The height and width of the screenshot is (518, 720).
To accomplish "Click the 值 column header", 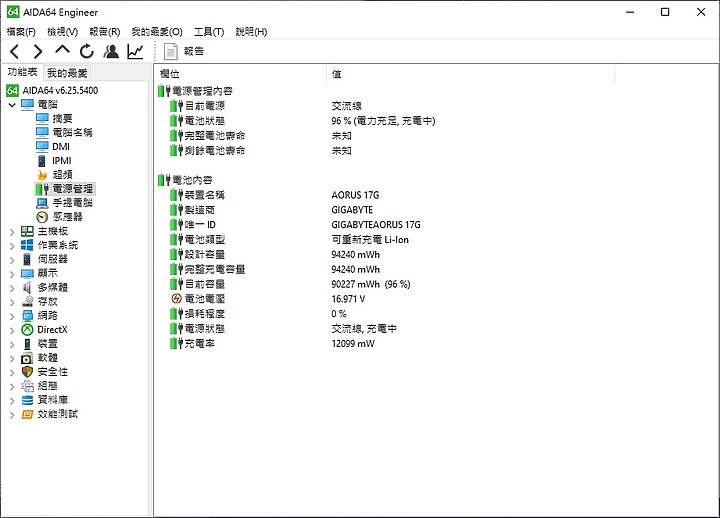I will pyautogui.click(x=471, y=73).
